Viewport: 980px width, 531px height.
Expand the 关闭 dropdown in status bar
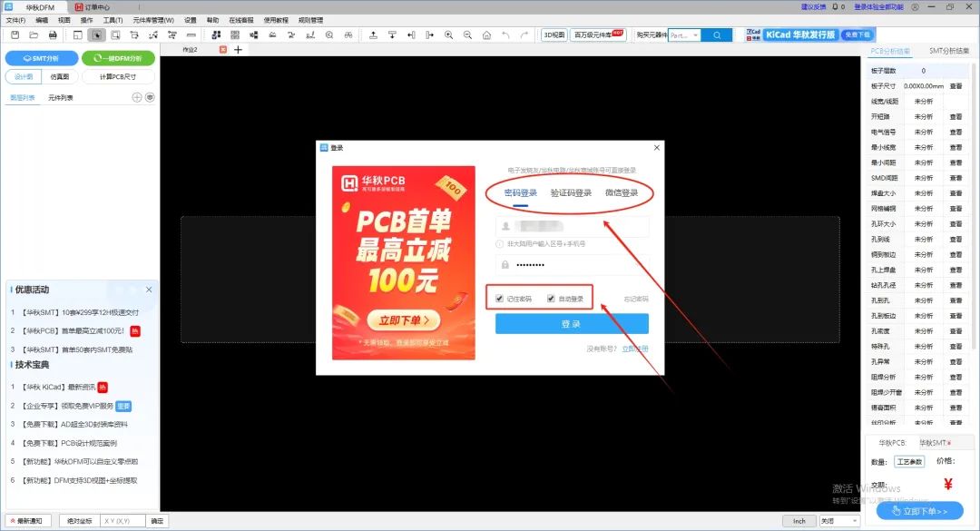coord(838,521)
